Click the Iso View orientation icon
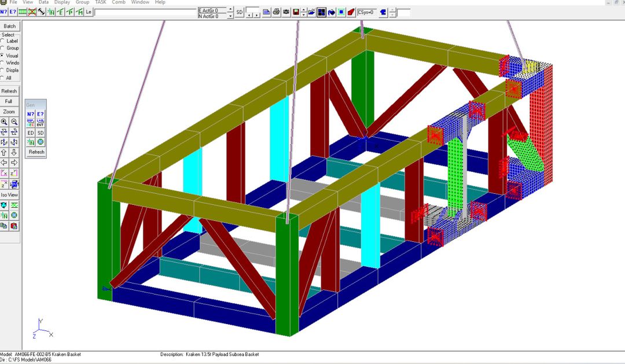 9,195
